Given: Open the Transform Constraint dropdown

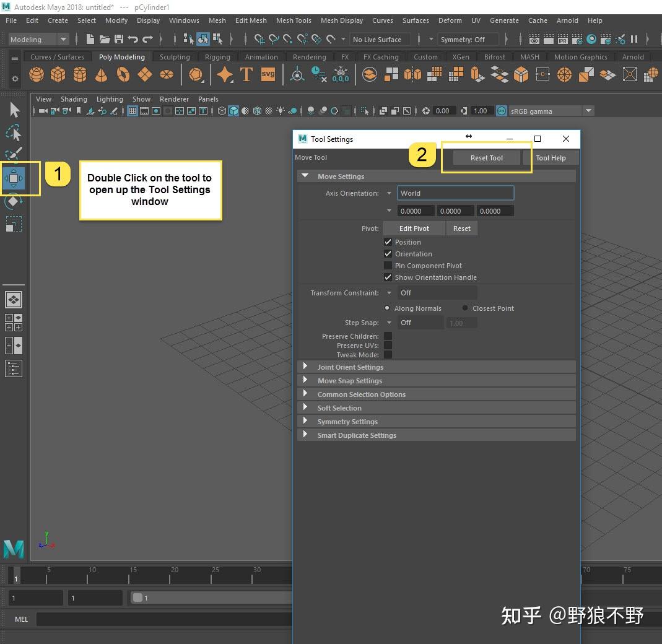Looking at the screenshot, I should click(x=390, y=292).
